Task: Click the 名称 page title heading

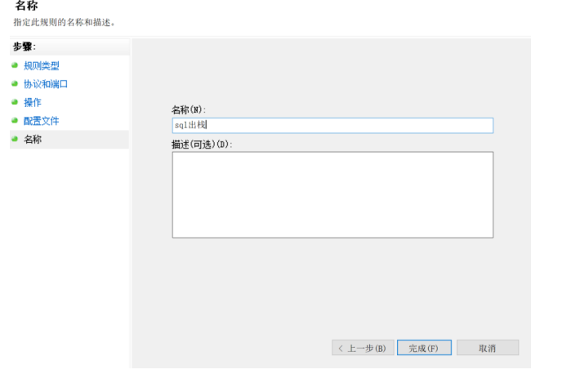Action: [26, 6]
